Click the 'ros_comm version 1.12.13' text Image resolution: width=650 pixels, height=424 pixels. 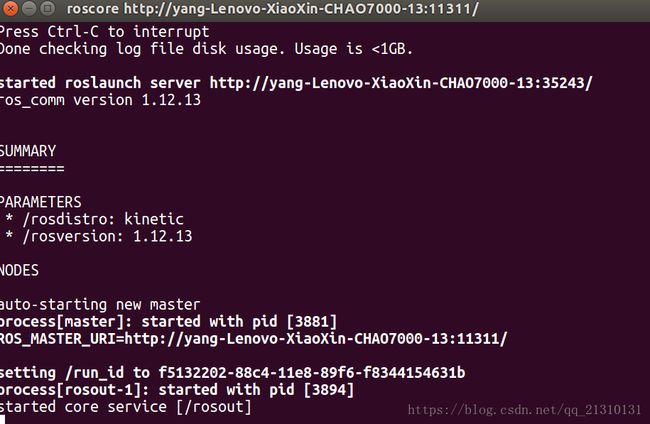coord(100,100)
